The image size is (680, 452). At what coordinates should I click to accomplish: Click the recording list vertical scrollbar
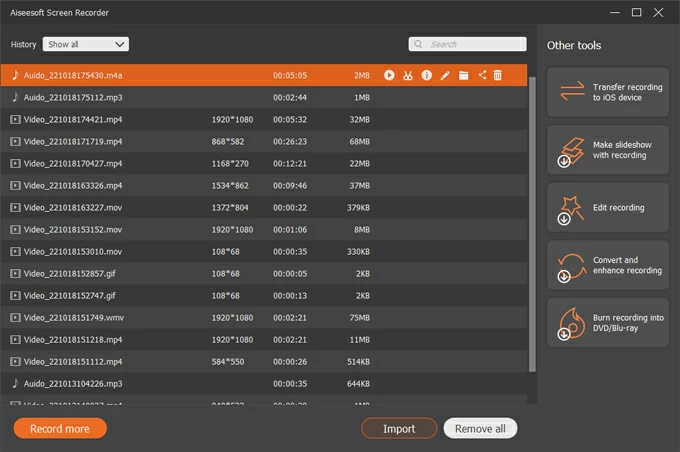point(532,224)
